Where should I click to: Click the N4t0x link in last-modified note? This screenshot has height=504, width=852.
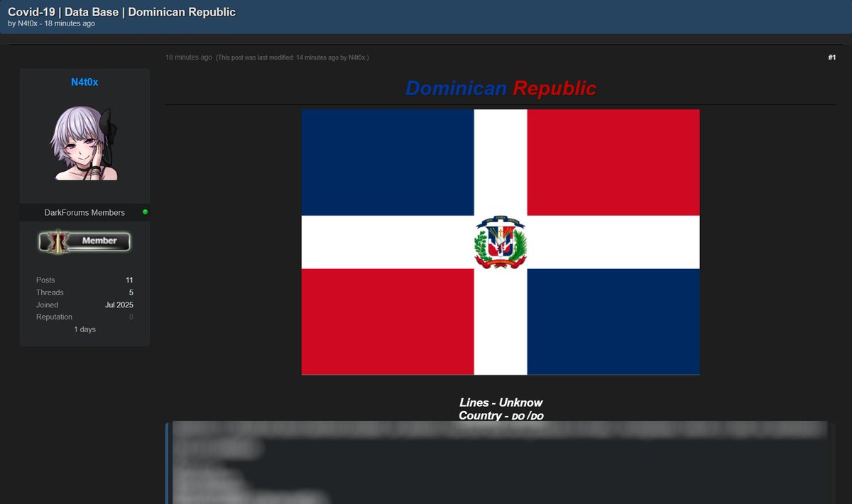357,57
